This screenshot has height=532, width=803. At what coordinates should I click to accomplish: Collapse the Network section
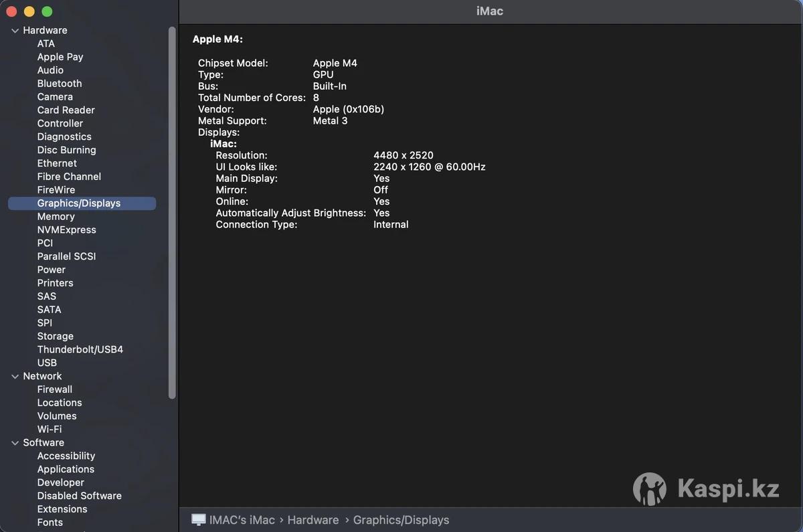[x=15, y=377]
